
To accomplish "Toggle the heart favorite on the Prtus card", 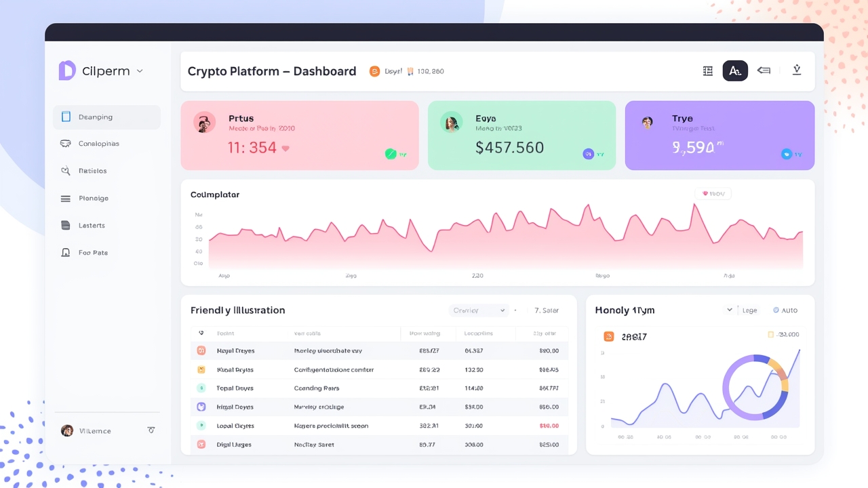I will [285, 148].
